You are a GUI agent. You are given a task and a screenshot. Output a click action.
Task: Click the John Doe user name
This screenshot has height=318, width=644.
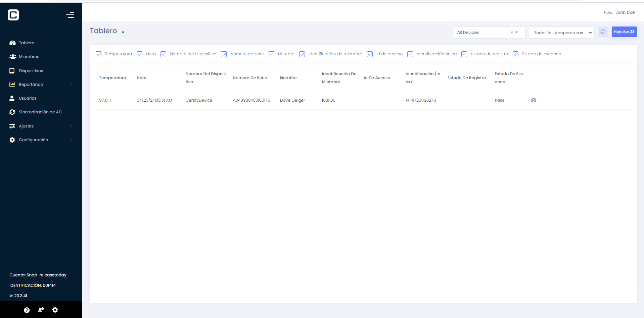[x=625, y=12]
